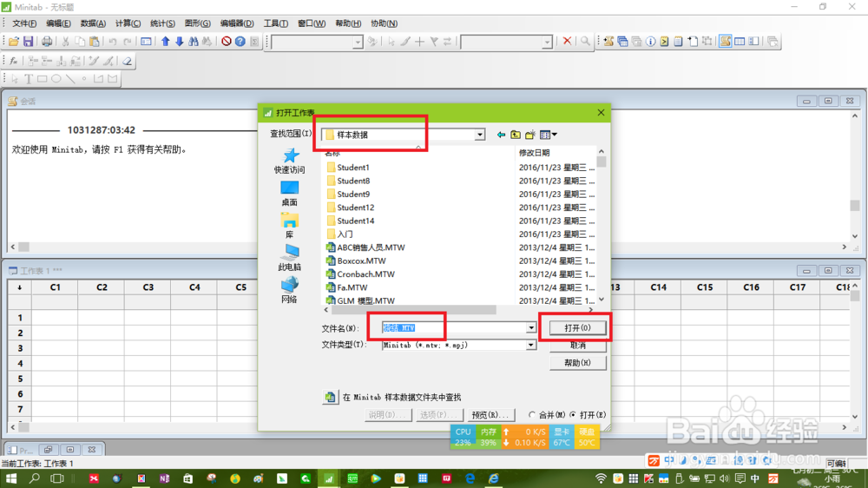Image resolution: width=868 pixels, height=488 pixels.
Task: Expand the 文件类型 file type dropdown
Action: (531, 345)
